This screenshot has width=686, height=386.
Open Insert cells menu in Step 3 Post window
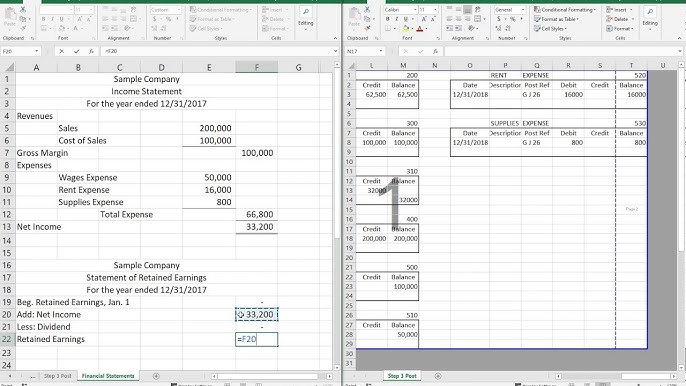tap(620, 10)
